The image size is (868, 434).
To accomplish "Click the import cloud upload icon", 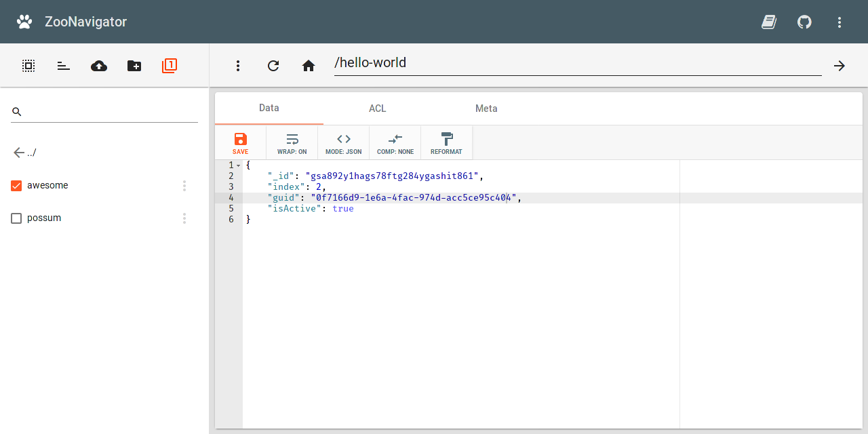I will pos(99,66).
